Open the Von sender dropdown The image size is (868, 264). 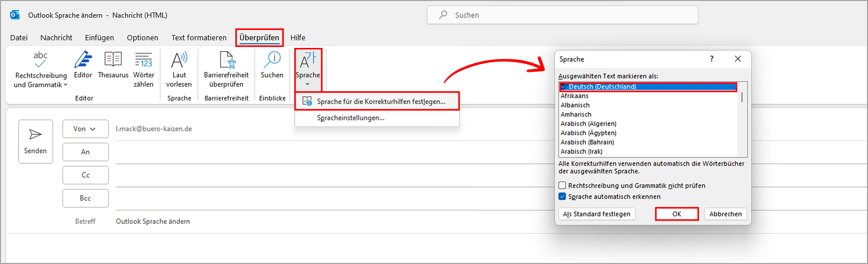tap(85, 129)
